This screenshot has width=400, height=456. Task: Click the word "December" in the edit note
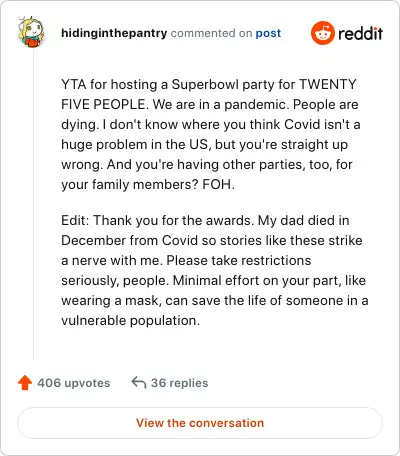coord(93,240)
